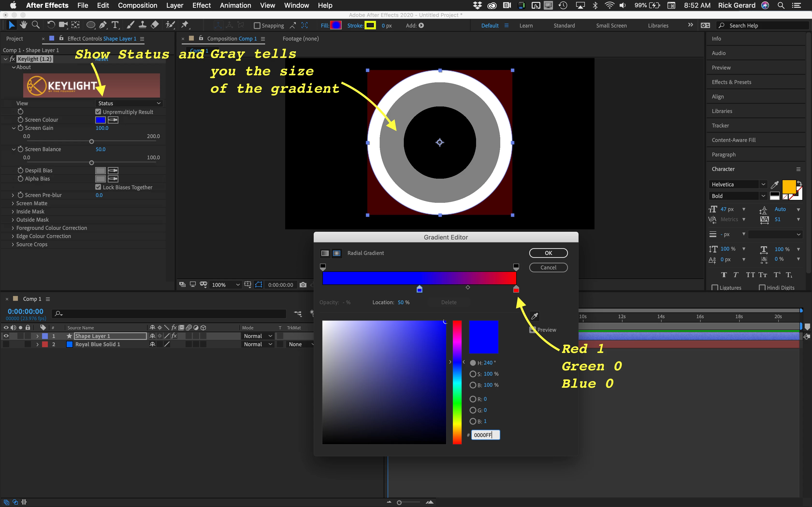Hide Shape Layer 1 eye toggle
The height and width of the screenshot is (507, 812).
pos(6,336)
